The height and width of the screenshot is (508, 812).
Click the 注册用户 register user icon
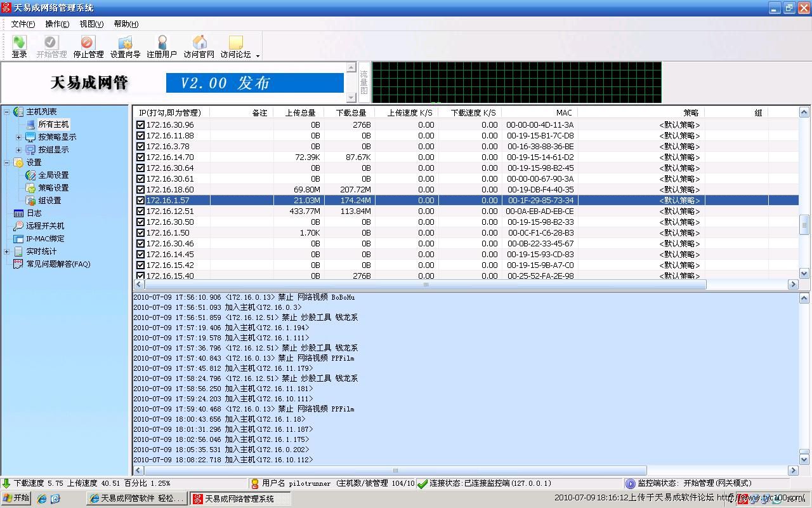pos(162,46)
